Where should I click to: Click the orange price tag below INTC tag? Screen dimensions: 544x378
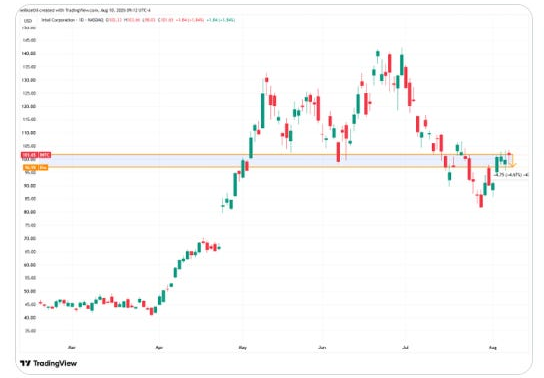[35, 167]
